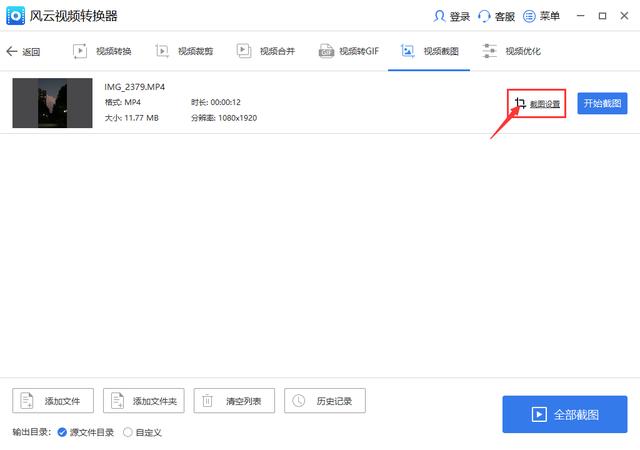
Task: Click the 时长: 00:00:12 text
Action: 216,102
